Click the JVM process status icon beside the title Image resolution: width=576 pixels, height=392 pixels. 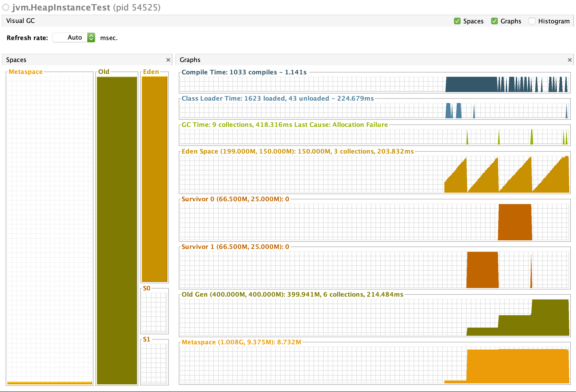click(x=5, y=7)
